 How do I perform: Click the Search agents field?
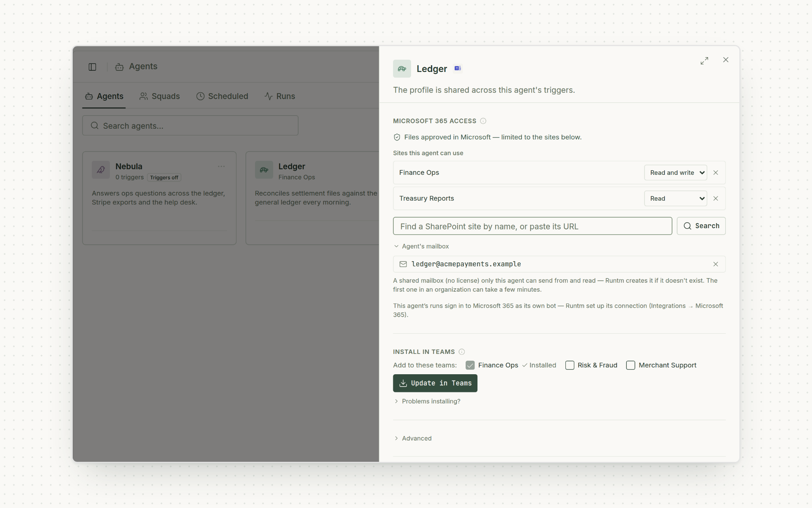pos(190,126)
